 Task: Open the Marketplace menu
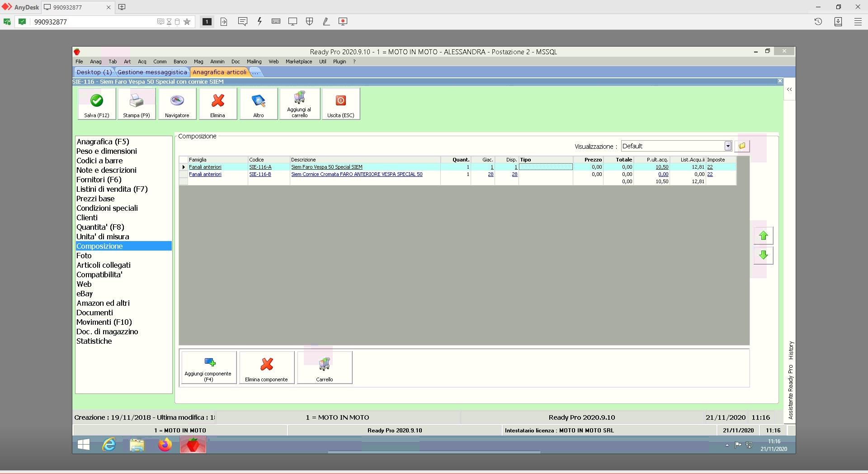[299, 62]
